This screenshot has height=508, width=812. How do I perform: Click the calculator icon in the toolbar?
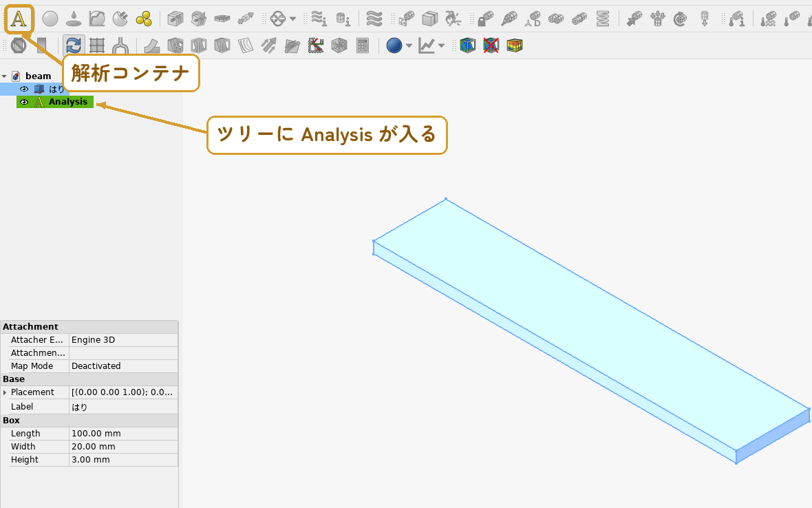(x=363, y=45)
